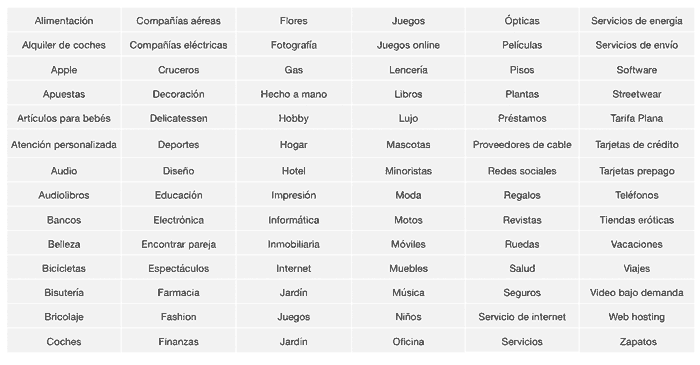Open the Apple category link

tap(64, 70)
